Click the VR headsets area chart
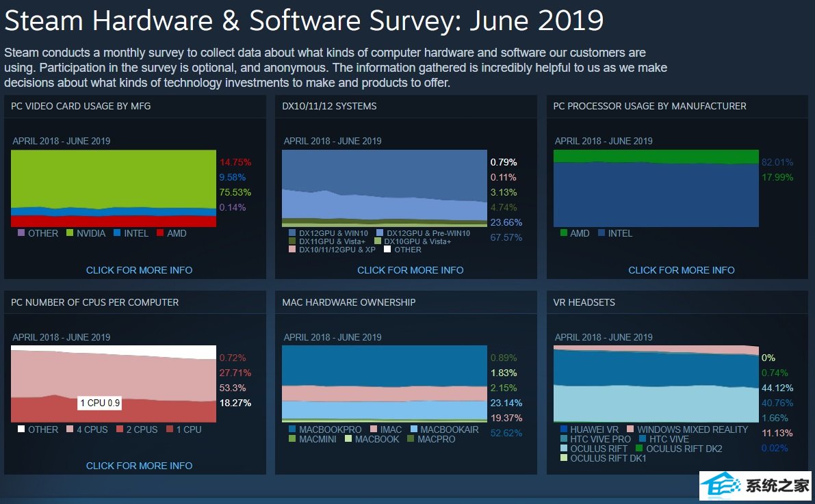 click(656, 384)
